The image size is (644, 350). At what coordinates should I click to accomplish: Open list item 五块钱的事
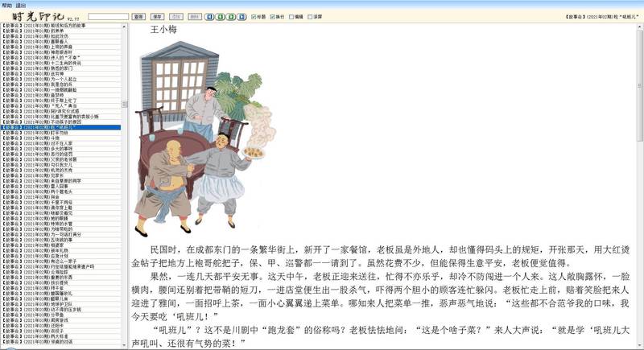(61, 239)
